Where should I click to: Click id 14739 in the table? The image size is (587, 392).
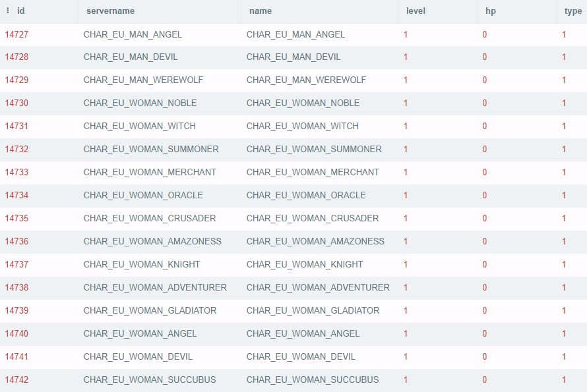click(16, 311)
